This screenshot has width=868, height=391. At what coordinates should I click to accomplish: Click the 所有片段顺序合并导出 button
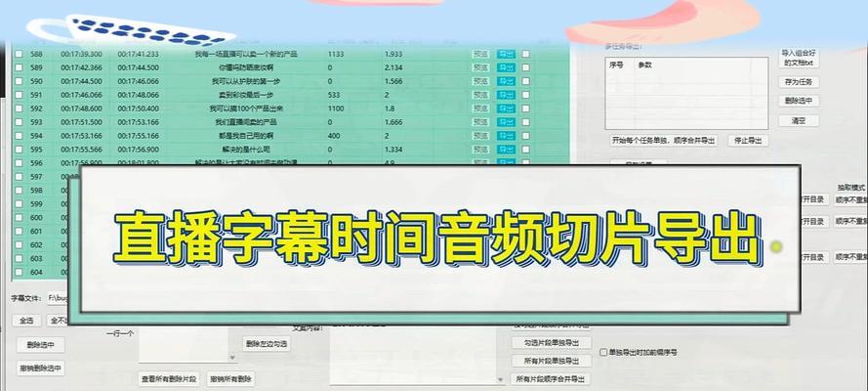551,379
